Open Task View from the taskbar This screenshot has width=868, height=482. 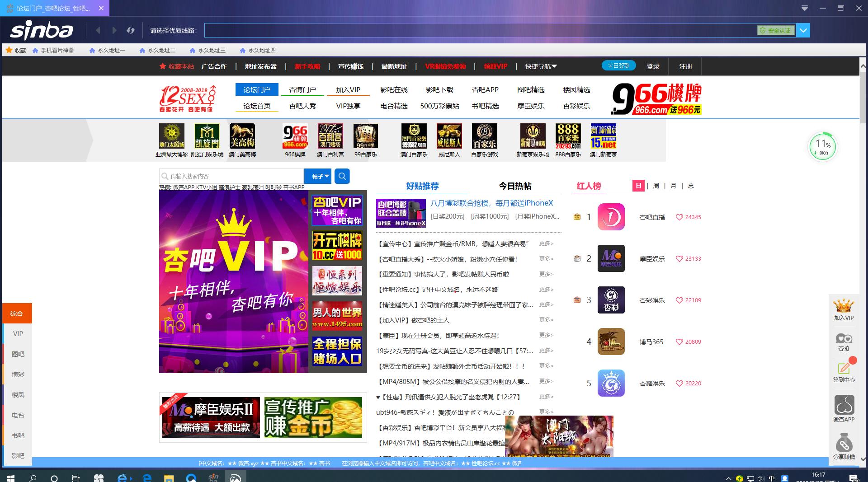[x=76, y=477]
